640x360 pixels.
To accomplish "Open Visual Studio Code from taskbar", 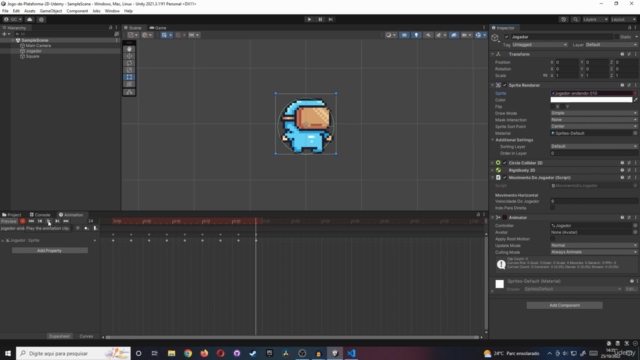I will coord(351,353).
